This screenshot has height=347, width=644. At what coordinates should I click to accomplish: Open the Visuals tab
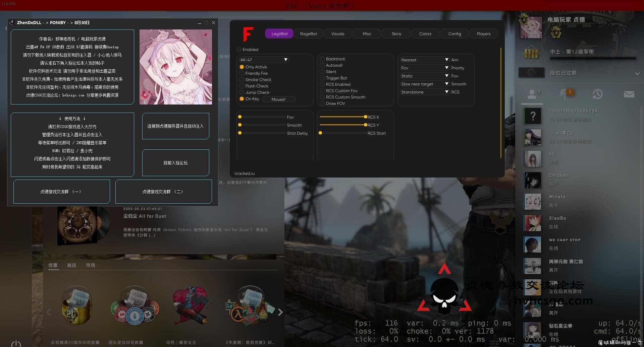point(338,34)
